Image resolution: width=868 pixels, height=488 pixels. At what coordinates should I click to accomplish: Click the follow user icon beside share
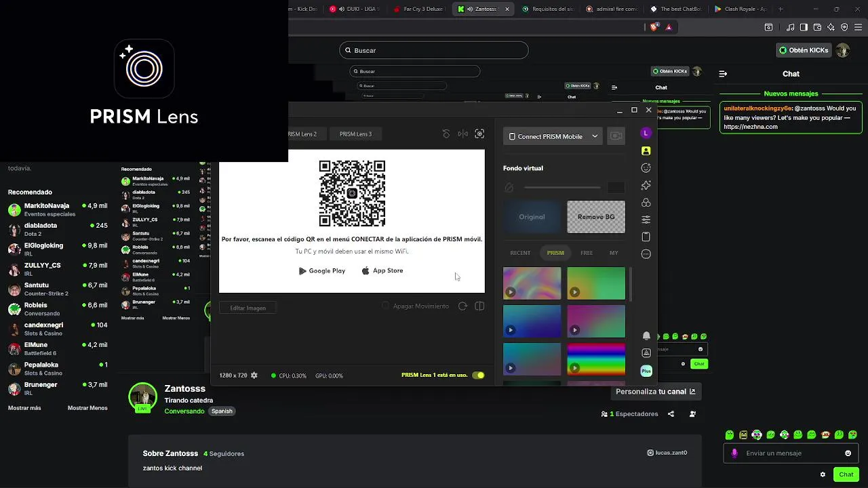[692, 414]
